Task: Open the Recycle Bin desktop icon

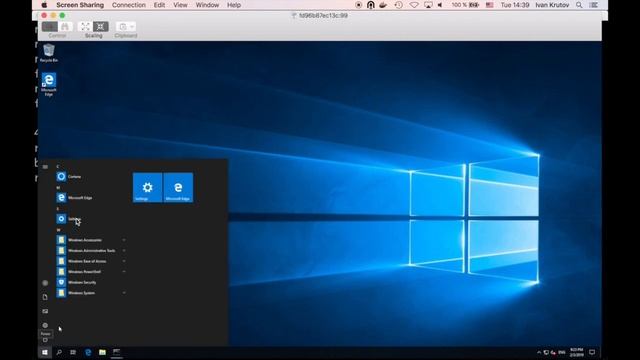Action: pyautogui.click(x=49, y=53)
